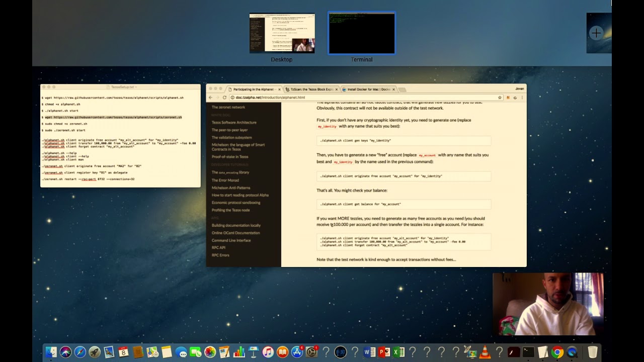Open RPC Errors sidebar link
Screen dimensions: 644x362
pos(220,255)
